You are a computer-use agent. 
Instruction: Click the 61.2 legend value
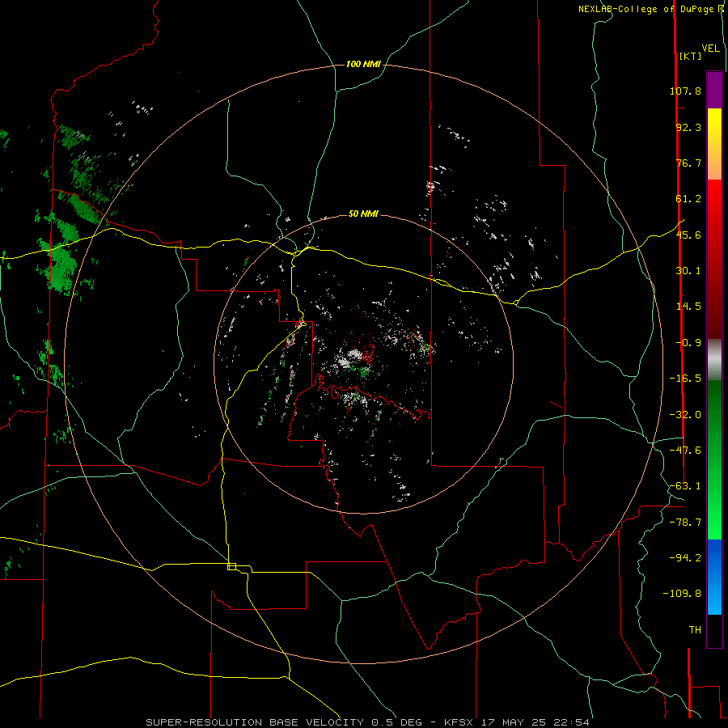[x=688, y=199]
